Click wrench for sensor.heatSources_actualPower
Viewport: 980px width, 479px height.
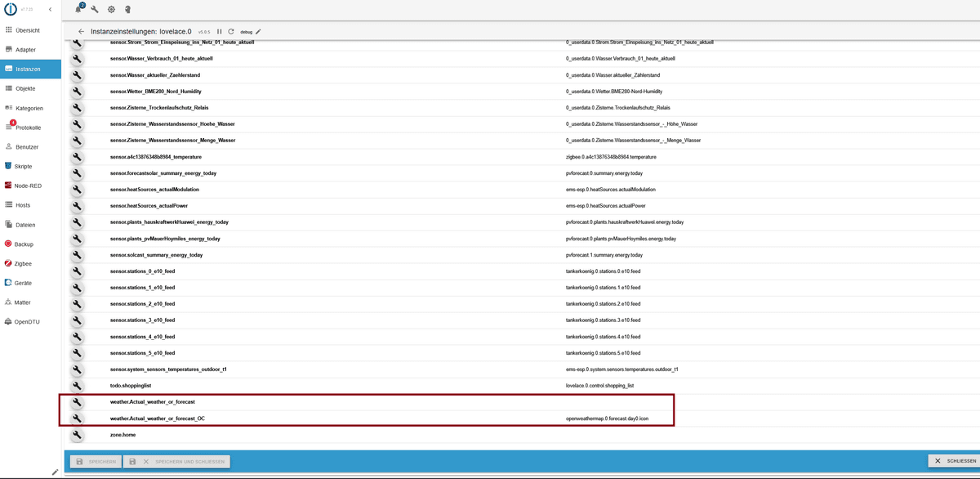[76, 206]
